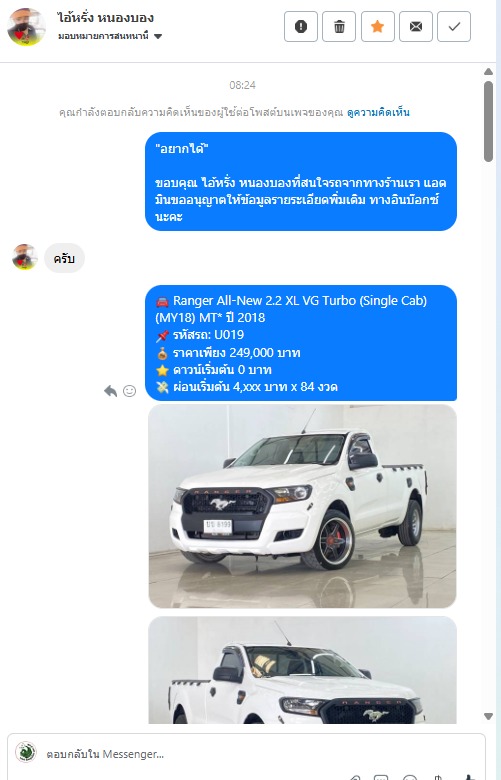Mark conversation unread with envelope icon
Image resolution: width=501 pixels, height=780 pixels.
pos(415,26)
